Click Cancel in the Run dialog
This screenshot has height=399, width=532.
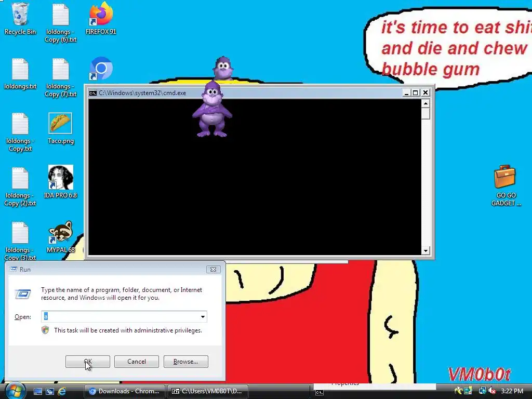(137, 362)
